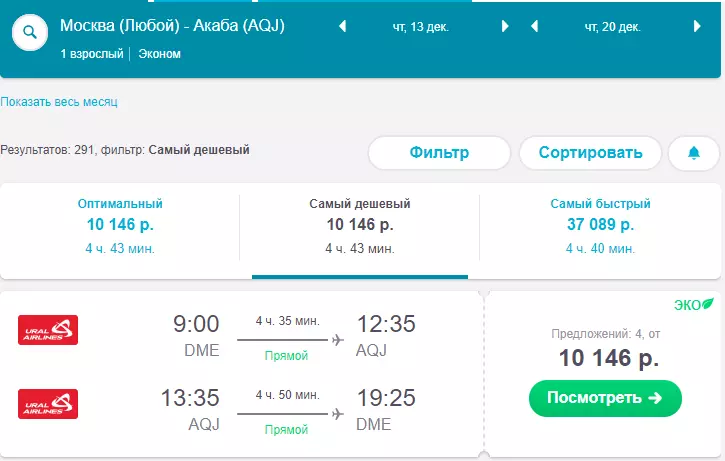Click the ЭКО leaf badge
The width and height of the screenshot is (725, 461).
[x=694, y=305]
